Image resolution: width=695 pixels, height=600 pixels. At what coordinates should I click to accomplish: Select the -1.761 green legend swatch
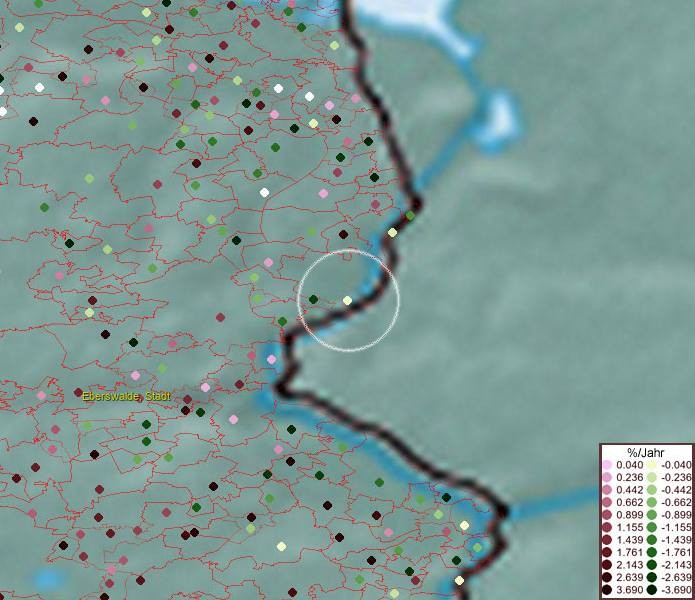coord(652,552)
